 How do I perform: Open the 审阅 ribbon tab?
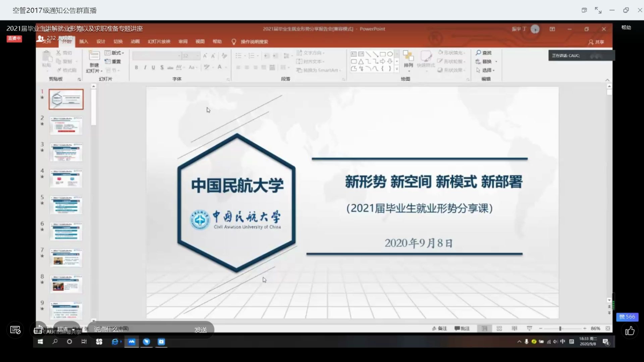[183, 42]
